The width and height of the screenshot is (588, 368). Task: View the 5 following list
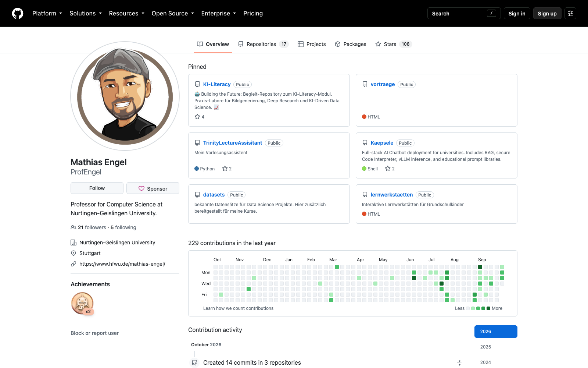123,227
